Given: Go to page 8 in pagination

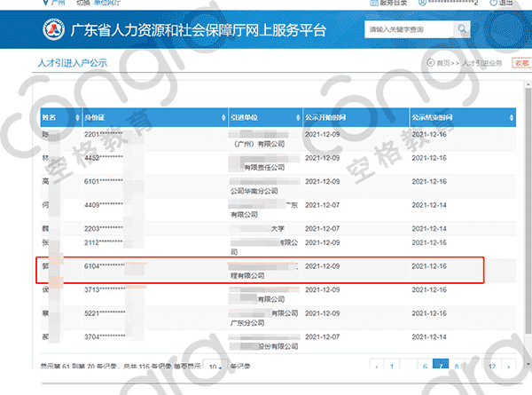Looking at the screenshot, I should [457, 366].
